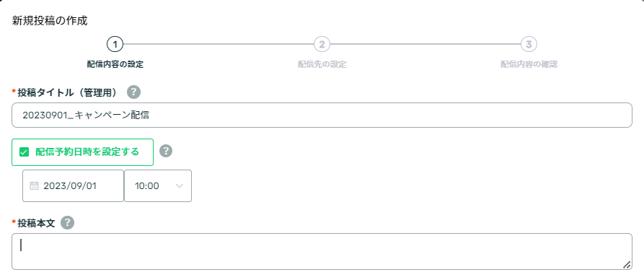Click the 投稿本文 field label
This screenshot has width=644, height=280.
coord(36,223)
